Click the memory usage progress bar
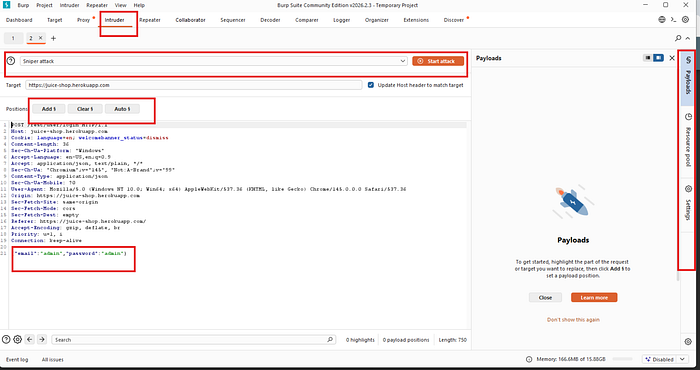The width and height of the screenshot is (700, 370). pos(622,359)
